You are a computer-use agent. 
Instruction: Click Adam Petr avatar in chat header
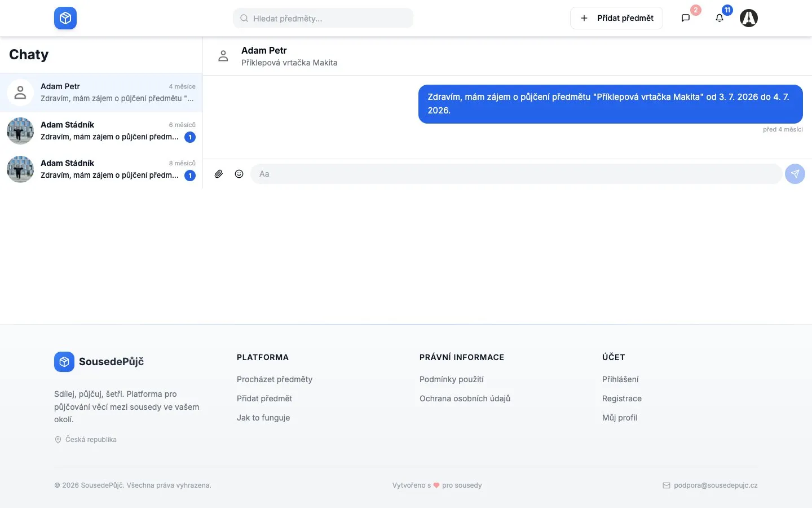pos(223,56)
